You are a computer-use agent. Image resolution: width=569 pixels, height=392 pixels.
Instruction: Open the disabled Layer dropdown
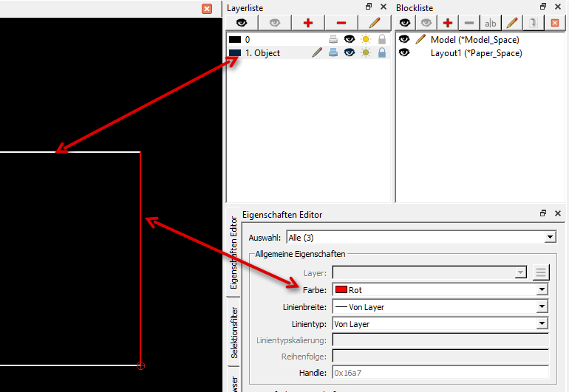[429, 272]
